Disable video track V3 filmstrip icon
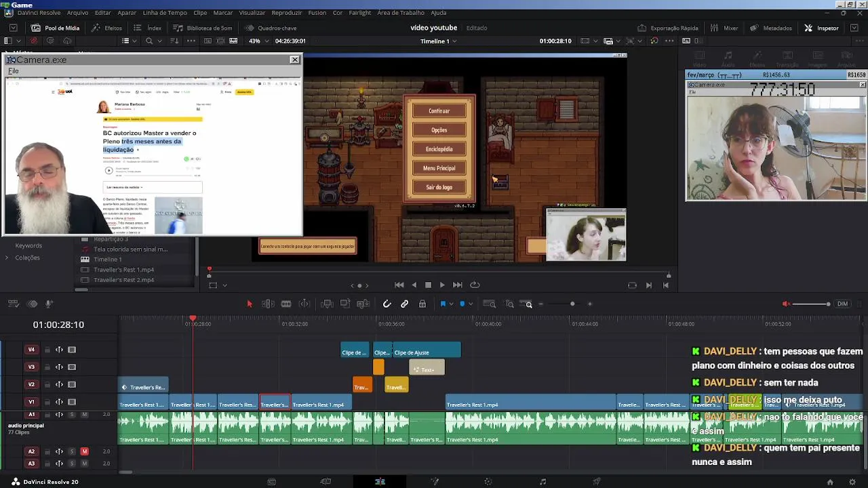Screen dimensions: 868x488 tap(72, 367)
